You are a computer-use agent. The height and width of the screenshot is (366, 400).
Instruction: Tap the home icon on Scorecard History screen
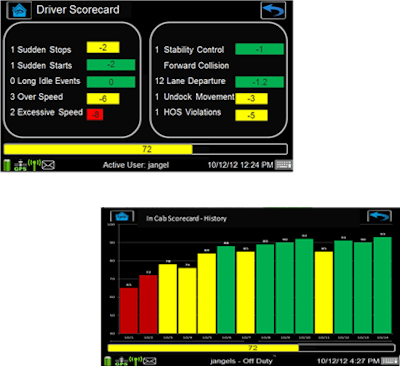click(x=122, y=216)
